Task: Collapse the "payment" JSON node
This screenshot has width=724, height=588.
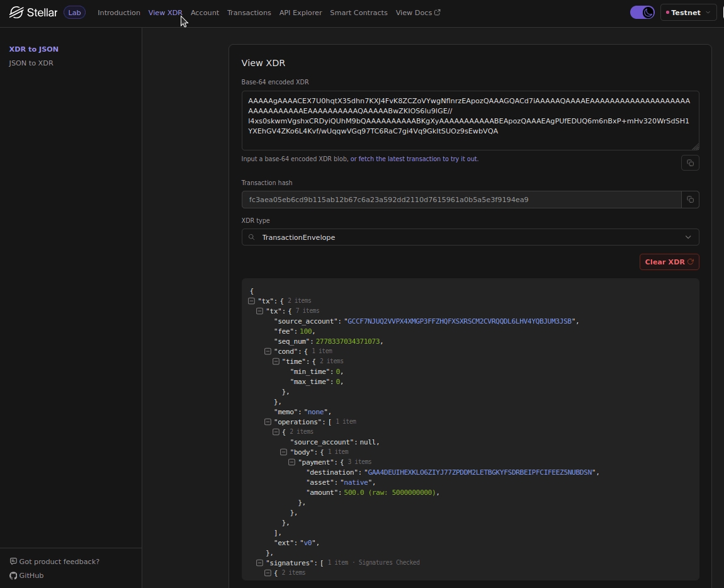Action: click(x=291, y=462)
